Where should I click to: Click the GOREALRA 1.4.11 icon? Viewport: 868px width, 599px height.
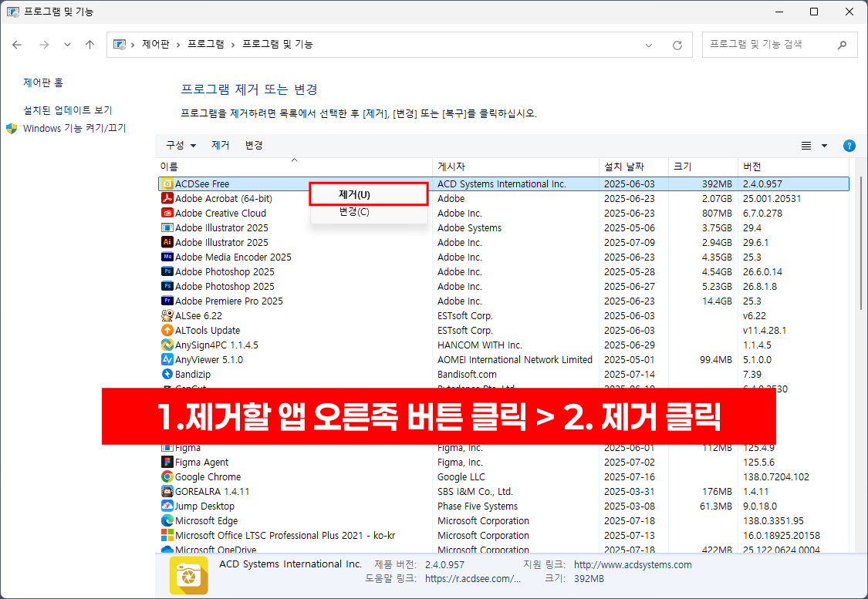pos(167,491)
